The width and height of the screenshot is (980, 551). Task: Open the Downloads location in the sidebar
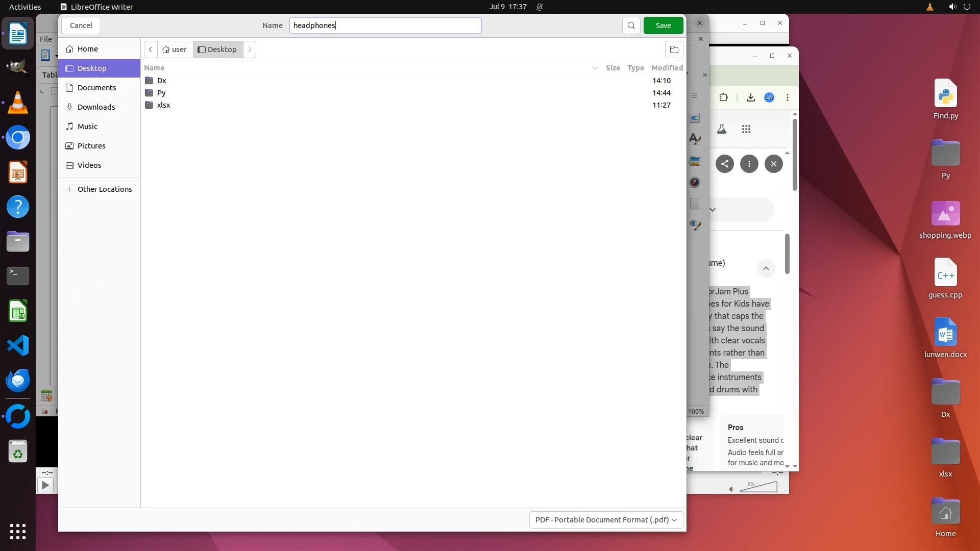coord(96,107)
